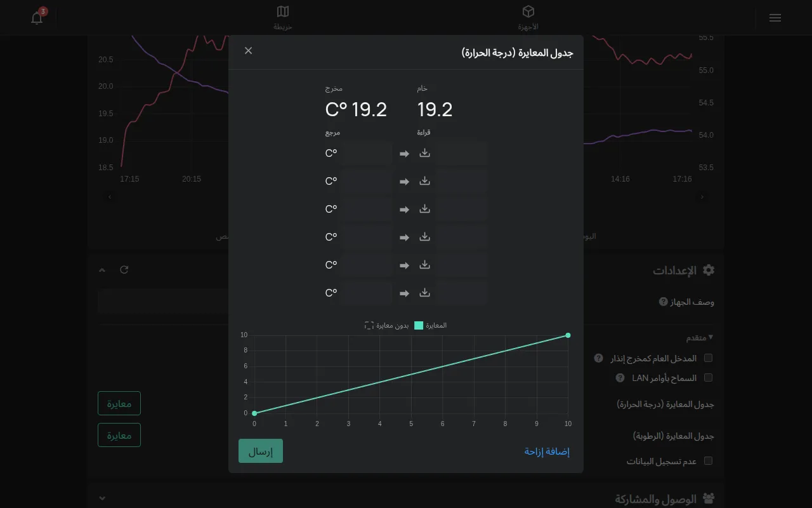Capture the current reading into the first calibration row
The image size is (812, 508).
[x=425, y=153]
